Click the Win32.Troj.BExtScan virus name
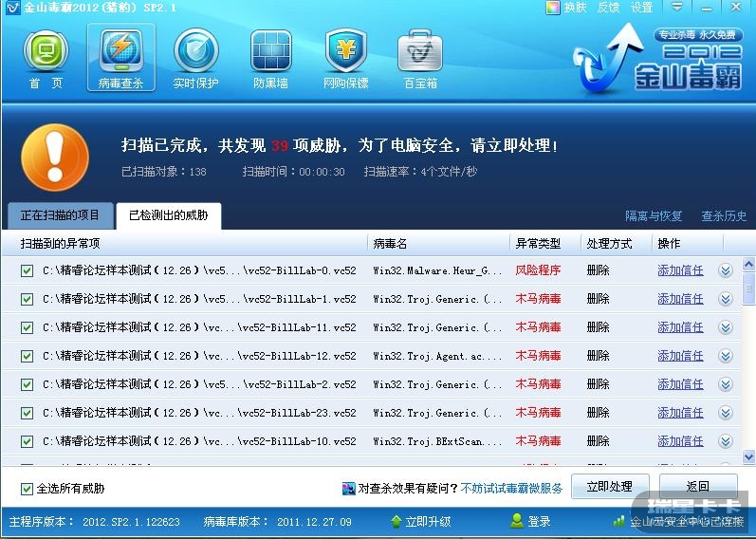Viewport: 756px width, 539px height. (x=437, y=441)
